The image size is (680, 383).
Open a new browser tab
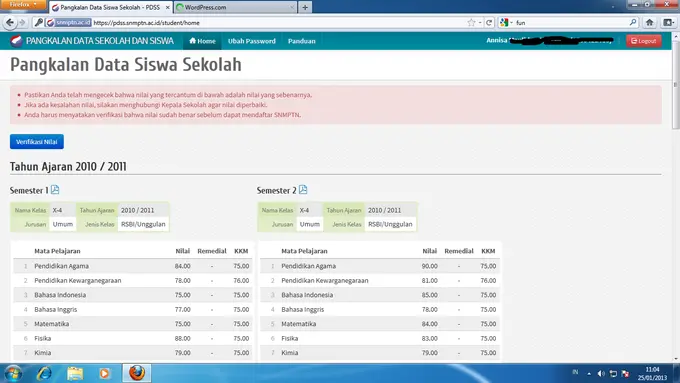pyautogui.click(x=305, y=7)
